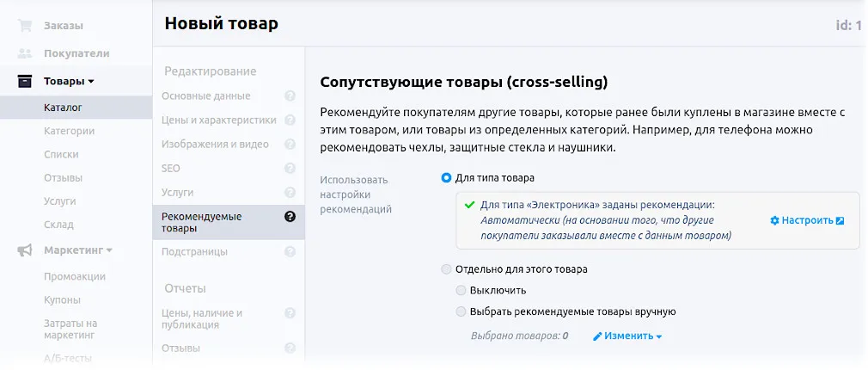Viewport: 868px width, 370px height.
Task: Click the Заказы shopping cart icon
Action: (x=25, y=25)
